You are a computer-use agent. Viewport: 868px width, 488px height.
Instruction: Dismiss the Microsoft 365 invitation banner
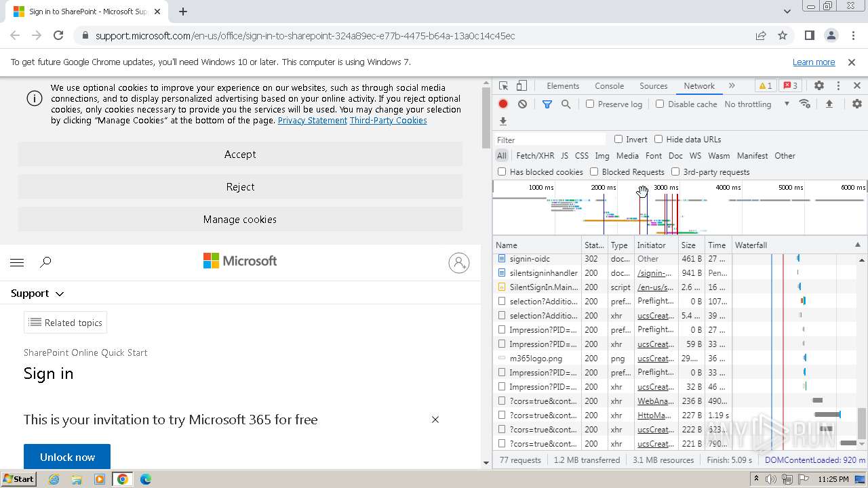click(x=435, y=420)
